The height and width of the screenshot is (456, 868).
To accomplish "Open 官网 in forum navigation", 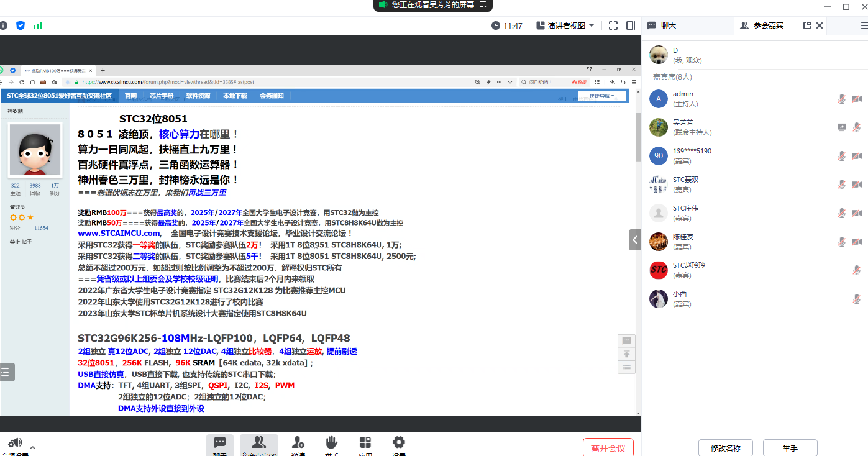I will tap(130, 96).
